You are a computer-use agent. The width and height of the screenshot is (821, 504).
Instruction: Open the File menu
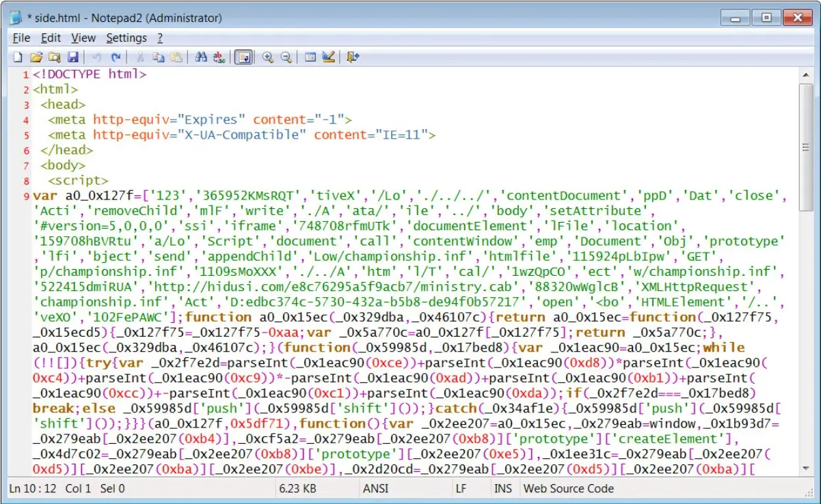[x=21, y=38]
